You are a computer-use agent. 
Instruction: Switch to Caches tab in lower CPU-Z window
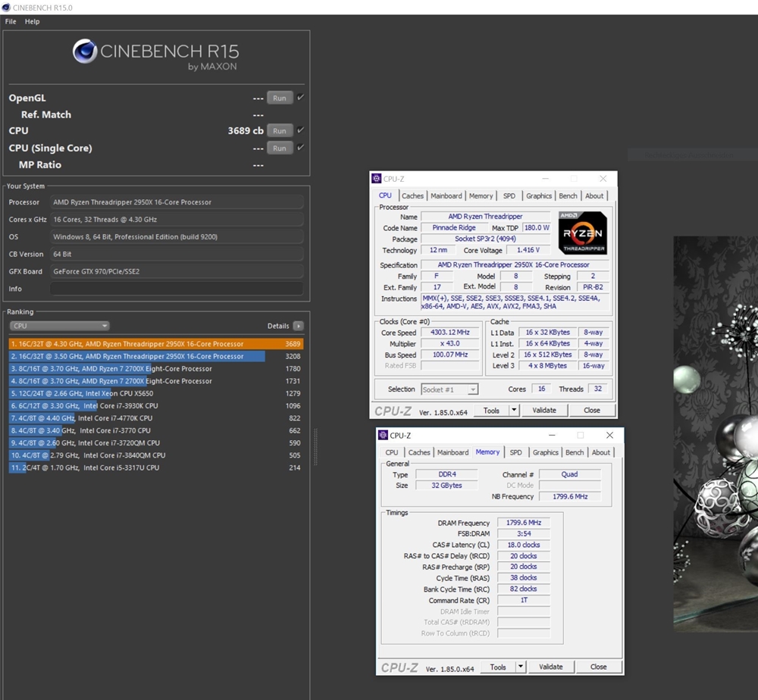[x=419, y=453]
